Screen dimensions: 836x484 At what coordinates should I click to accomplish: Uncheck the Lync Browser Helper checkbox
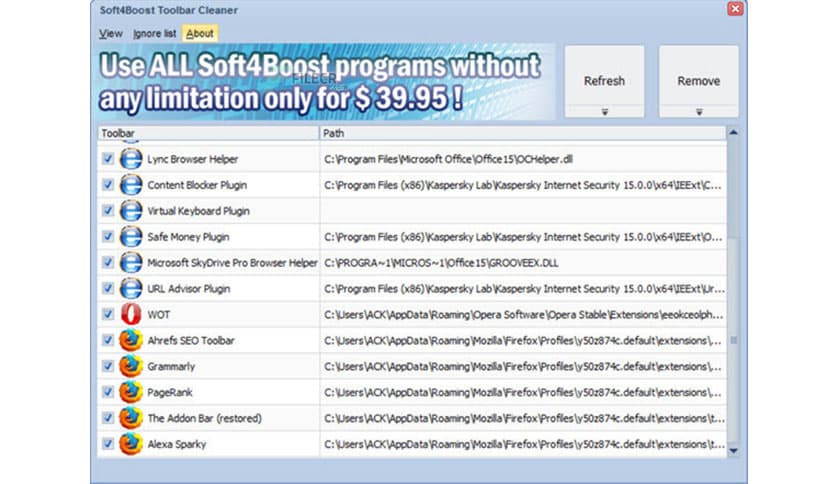[x=108, y=159]
